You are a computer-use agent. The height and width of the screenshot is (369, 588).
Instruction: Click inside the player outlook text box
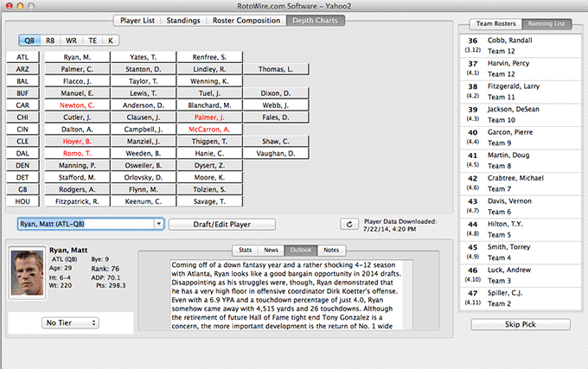[x=291, y=296]
